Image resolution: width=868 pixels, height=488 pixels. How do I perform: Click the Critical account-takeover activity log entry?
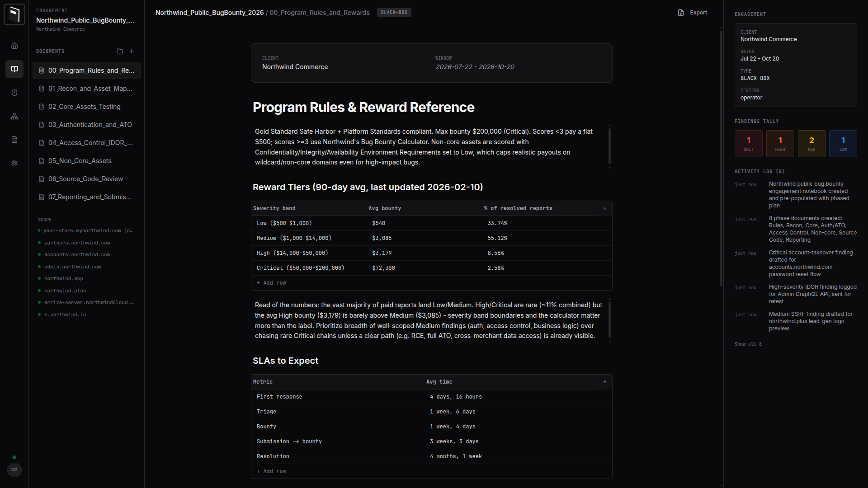(796, 263)
